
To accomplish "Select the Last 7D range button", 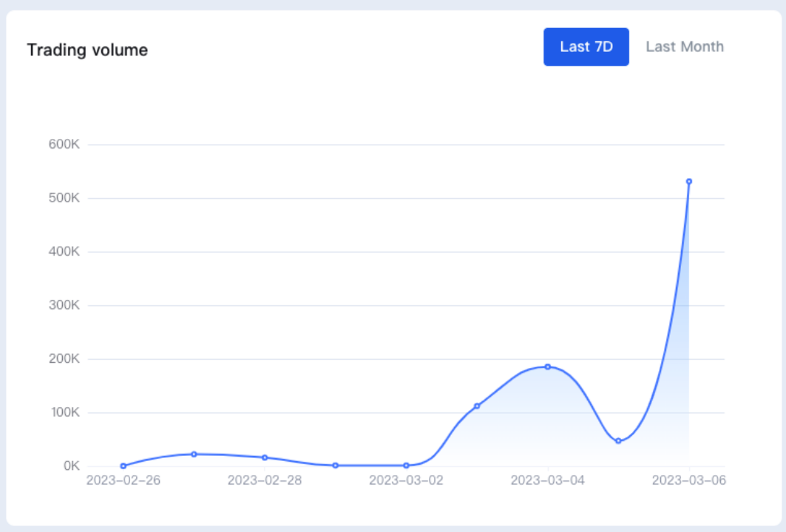I will [586, 47].
